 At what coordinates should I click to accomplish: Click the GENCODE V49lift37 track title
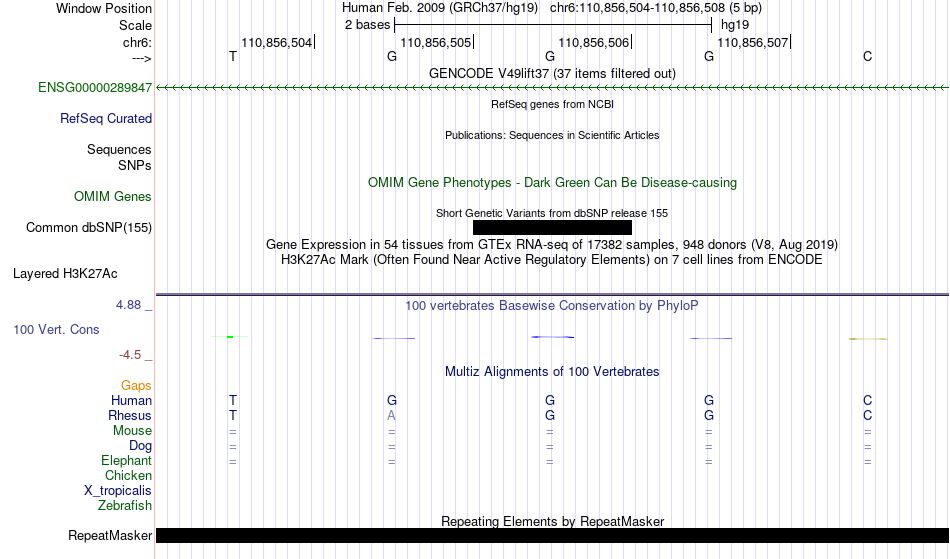coord(552,73)
